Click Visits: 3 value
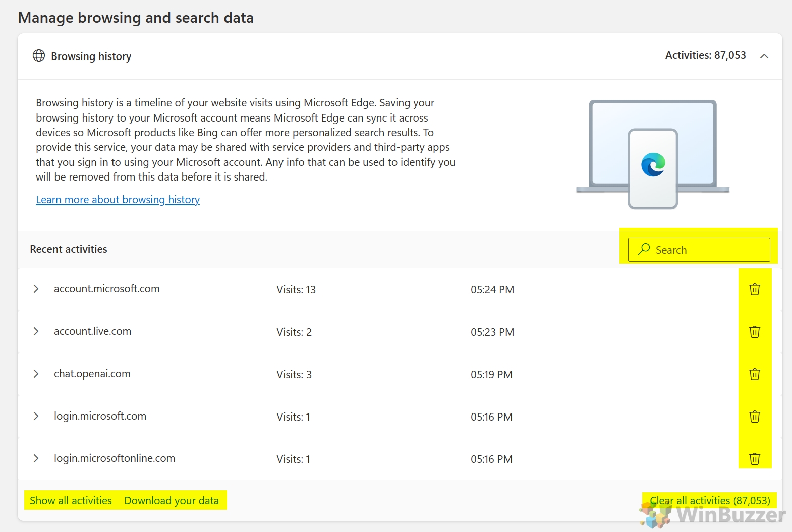Viewport: 792px width, 532px height. tap(294, 375)
